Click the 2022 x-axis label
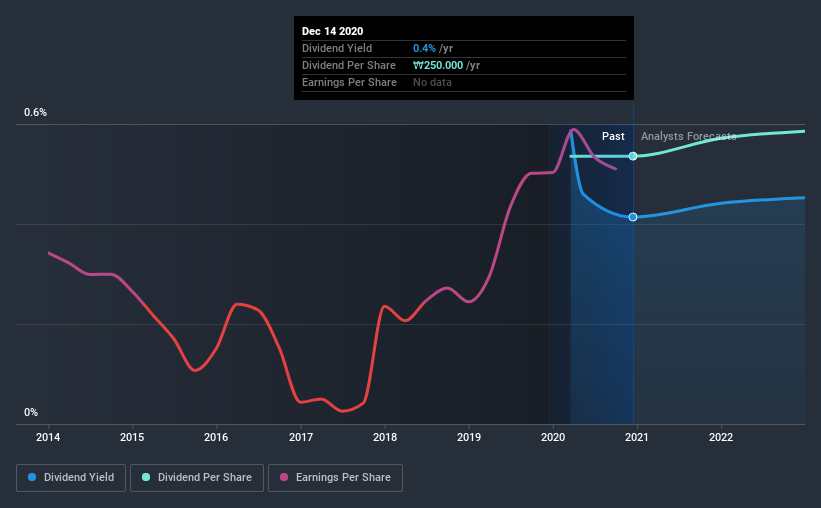 tap(721, 437)
